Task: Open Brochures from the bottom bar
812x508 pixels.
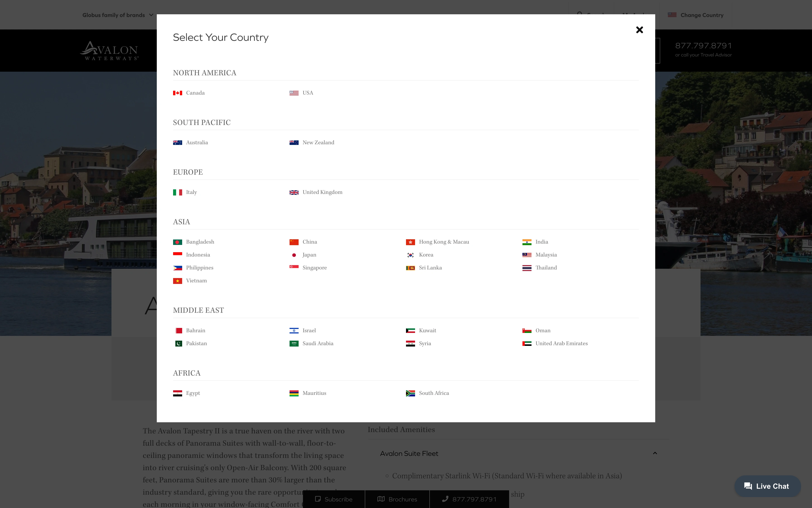Action: pos(397,499)
